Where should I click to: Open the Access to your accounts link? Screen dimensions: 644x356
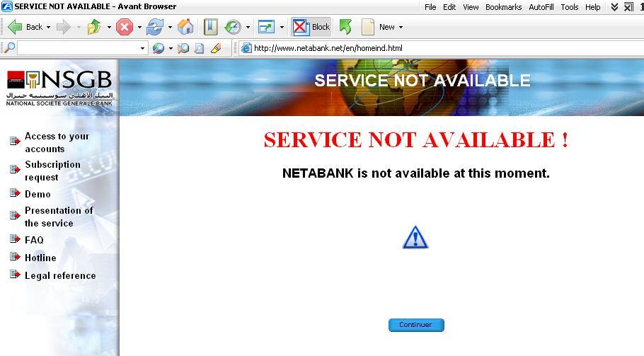point(57,142)
